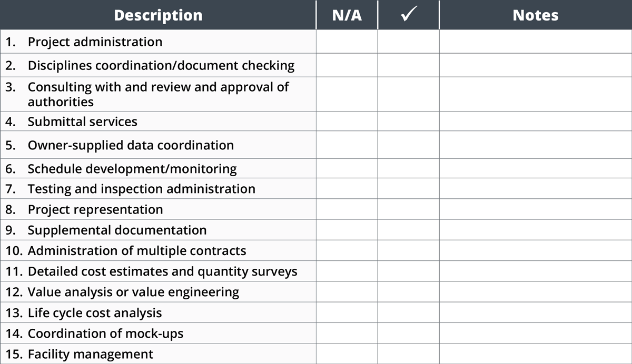Click the Notes column header
The image size is (632, 364).
[x=536, y=15]
